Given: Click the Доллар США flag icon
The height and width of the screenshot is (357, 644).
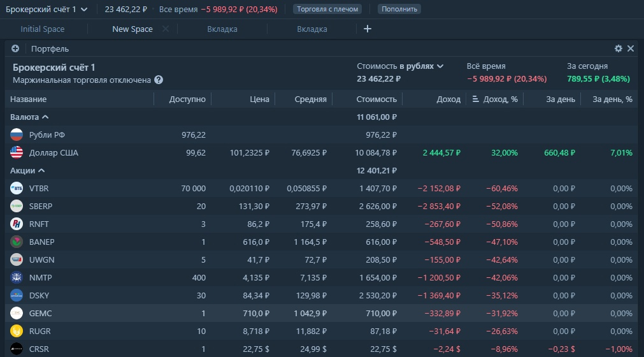Looking at the screenshot, I should click(17, 152).
